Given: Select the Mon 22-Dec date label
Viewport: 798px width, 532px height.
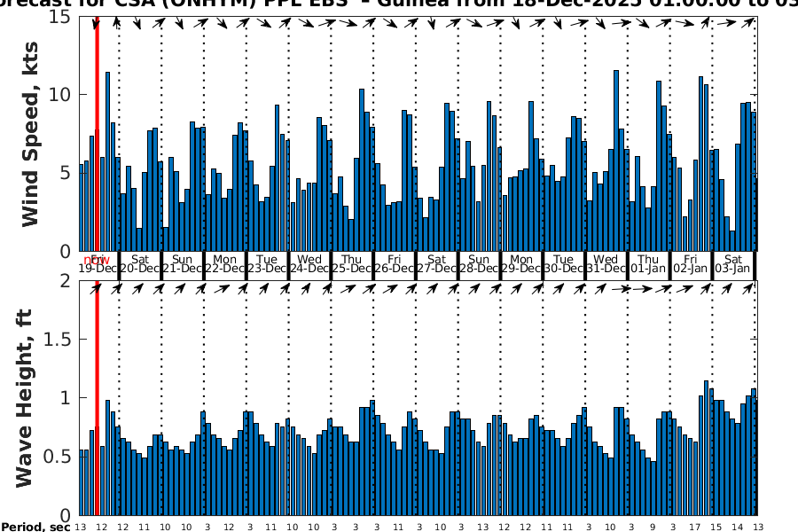Looking at the screenshot, I should pyautogui.click(x=224, y=263).
